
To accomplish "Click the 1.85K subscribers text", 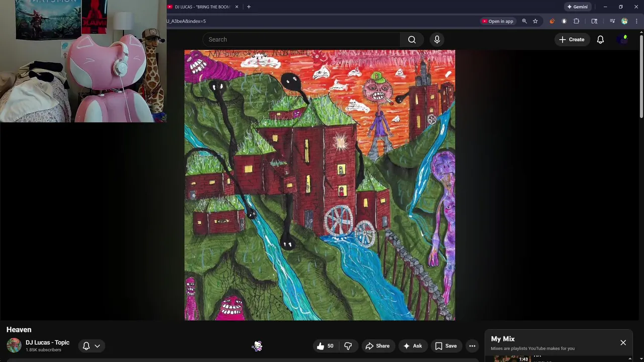I will [x=43, y=350].
